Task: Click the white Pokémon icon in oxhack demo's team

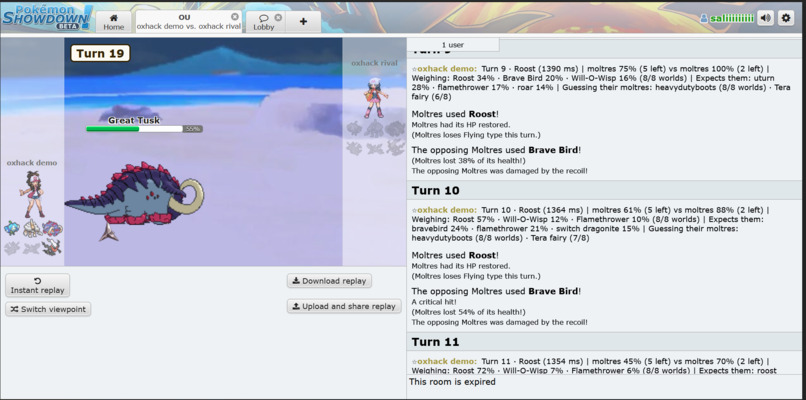Action: 32,228
